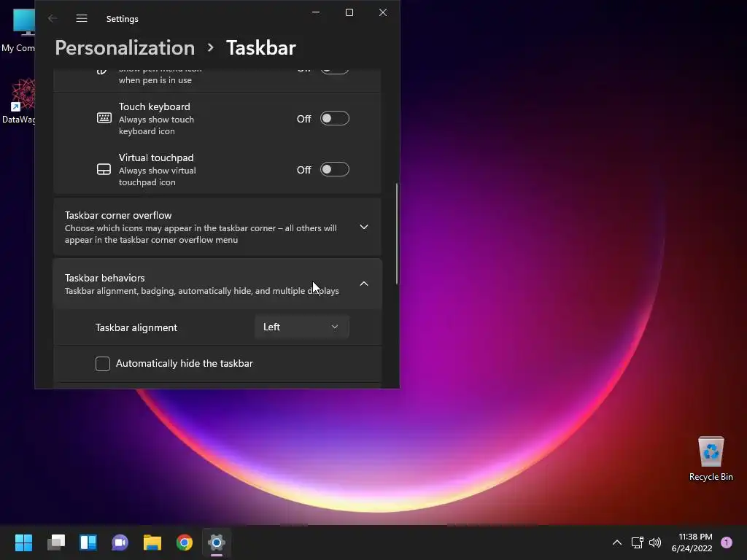Click the Virtual touchpad icon
The height and width of the screenshot is (560, 747).
click(104, 169)
